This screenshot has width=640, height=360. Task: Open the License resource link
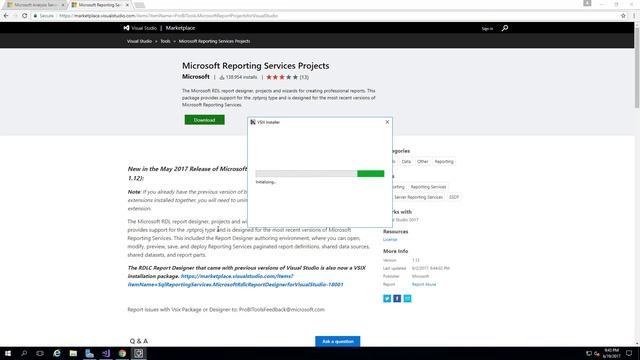pos(390,240)
